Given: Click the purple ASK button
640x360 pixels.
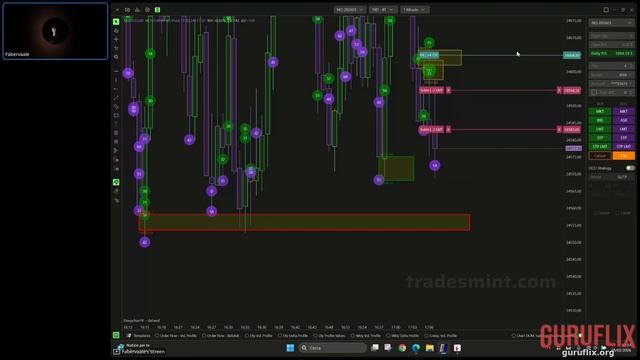Looking at the screenshot, I should click(623, 120).
